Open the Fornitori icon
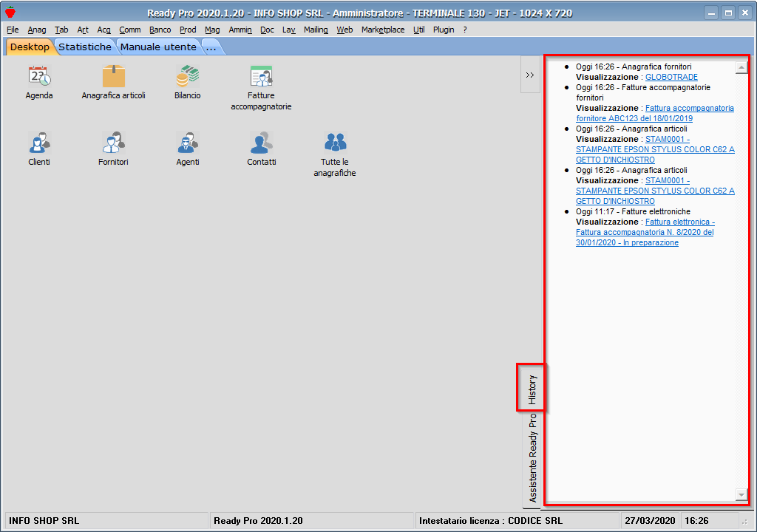This screenshot has height=532, width=757. click(113, 143)
